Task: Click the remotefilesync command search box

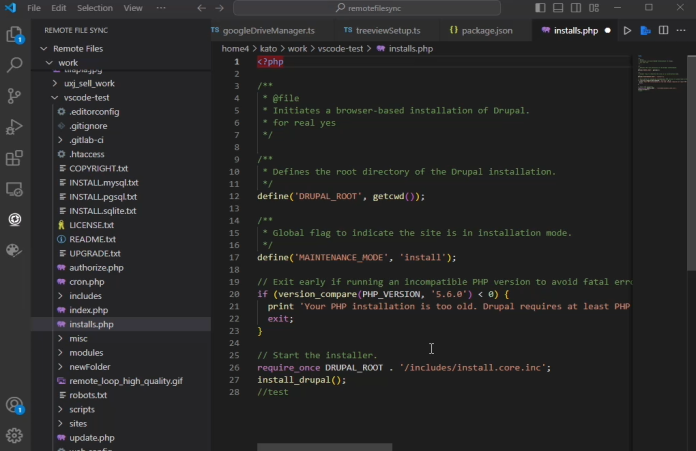Action: coord(367,8)
